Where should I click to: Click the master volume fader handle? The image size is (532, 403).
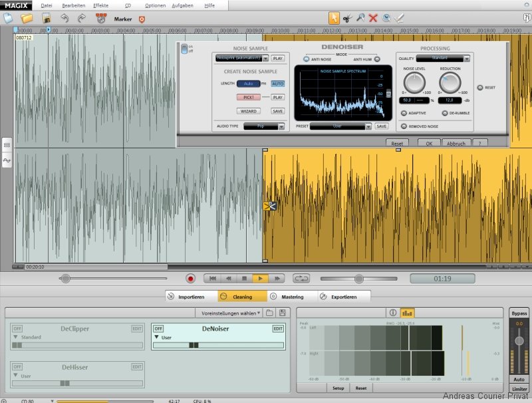519,341
